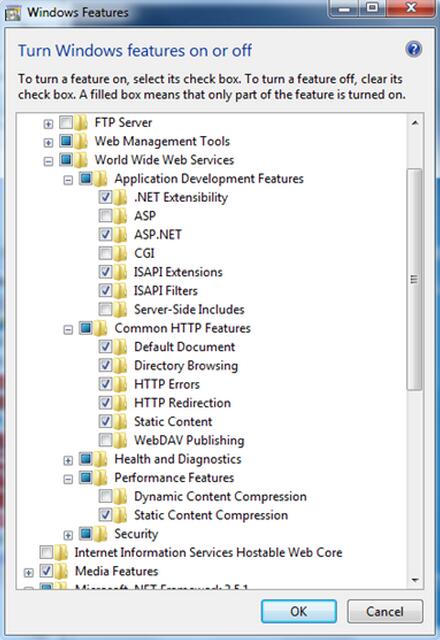Click the Cancel button
The width and height of the screenshot is (440, 640).
click(x=385, y=611)
